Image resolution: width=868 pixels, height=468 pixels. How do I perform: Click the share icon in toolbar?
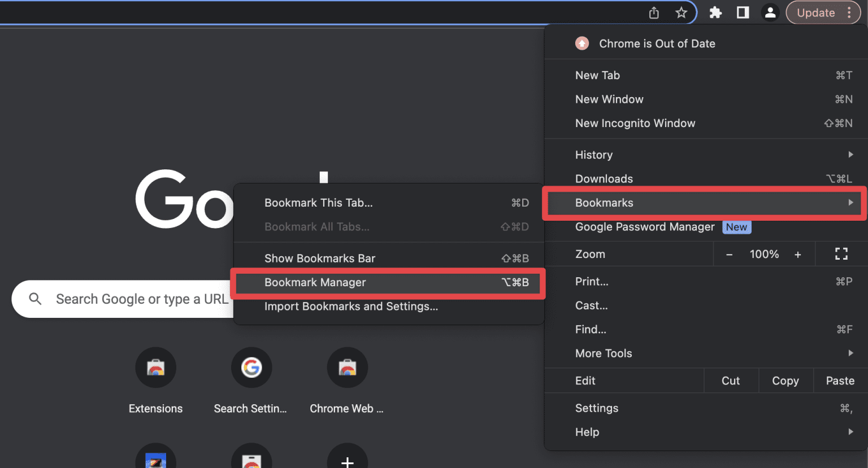click(654, 12)
